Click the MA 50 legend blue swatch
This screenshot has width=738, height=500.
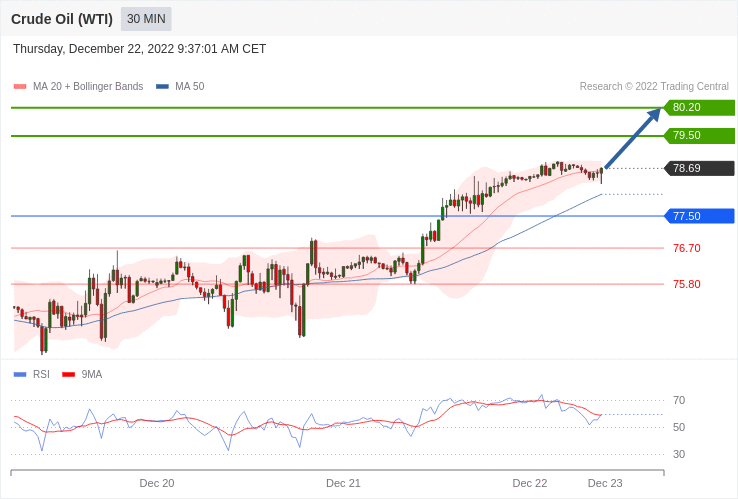click(162, 87)
